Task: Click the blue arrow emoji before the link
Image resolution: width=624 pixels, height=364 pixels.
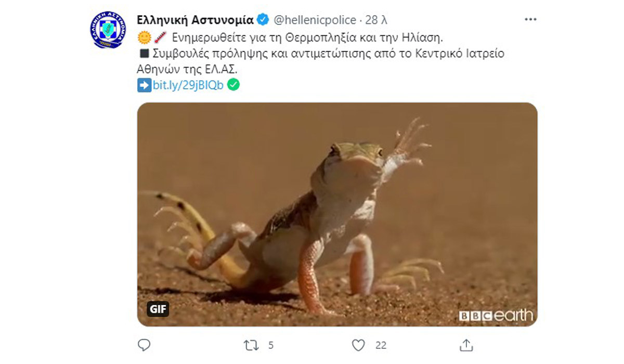Action: tap(144, 85)
